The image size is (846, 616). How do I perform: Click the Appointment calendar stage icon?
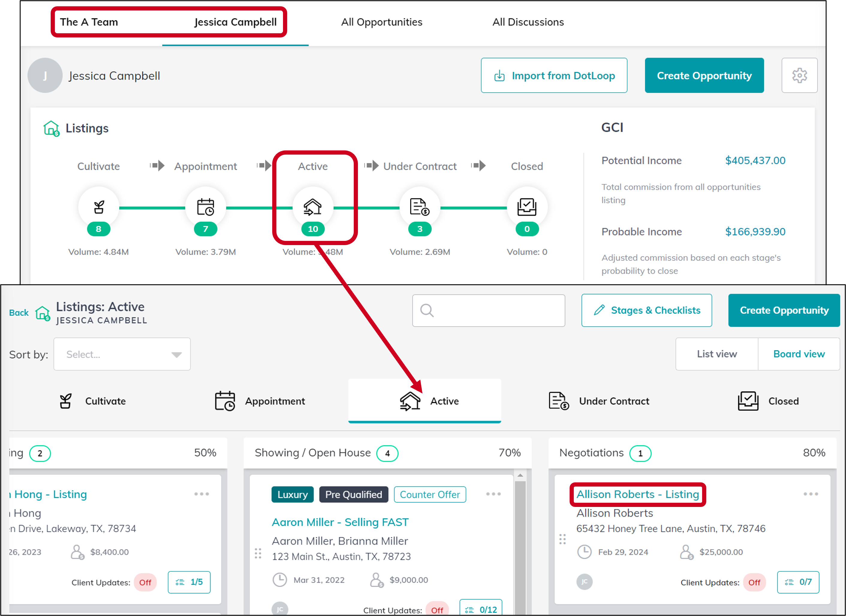click(206, 207)
